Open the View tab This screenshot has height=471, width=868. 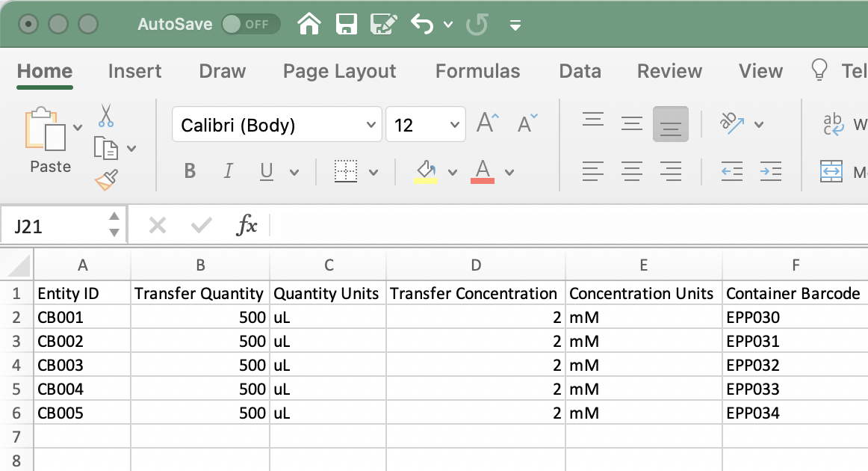(760, 71)
